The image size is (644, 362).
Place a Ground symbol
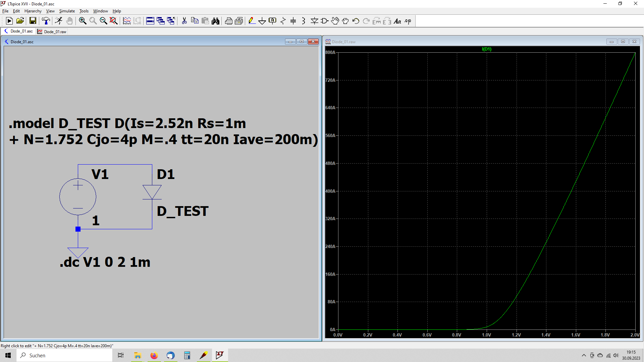tap(262, 21)
